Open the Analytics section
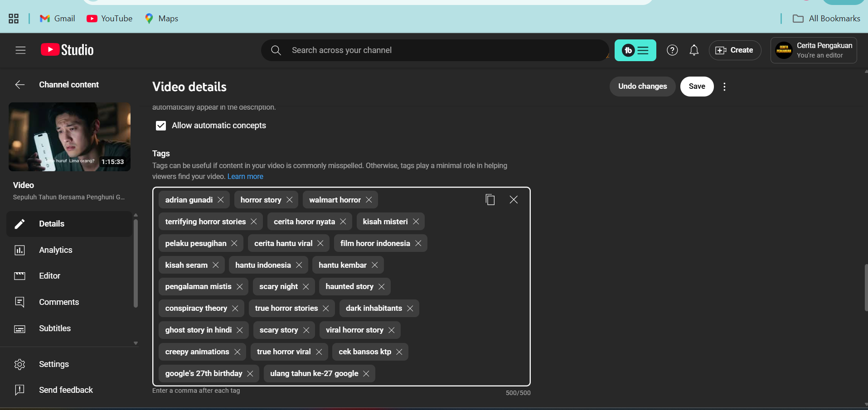Viewport: 868px width, 410px height. (x=55, y=250)
